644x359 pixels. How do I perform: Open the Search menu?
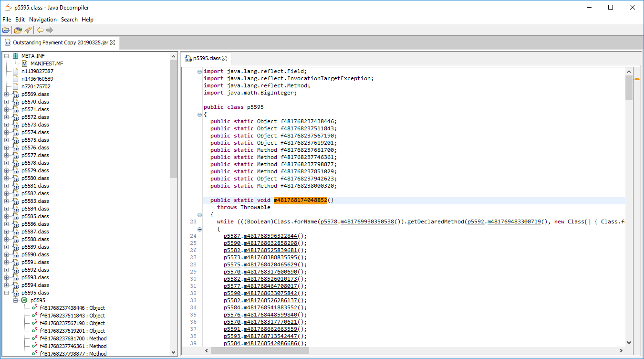coord(69,20)
